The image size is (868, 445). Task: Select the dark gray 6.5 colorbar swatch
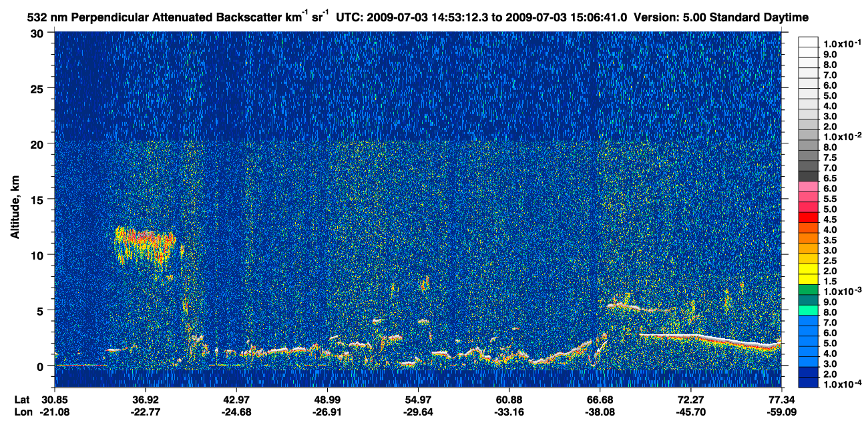pyautogui.click(x=808, y=177)
